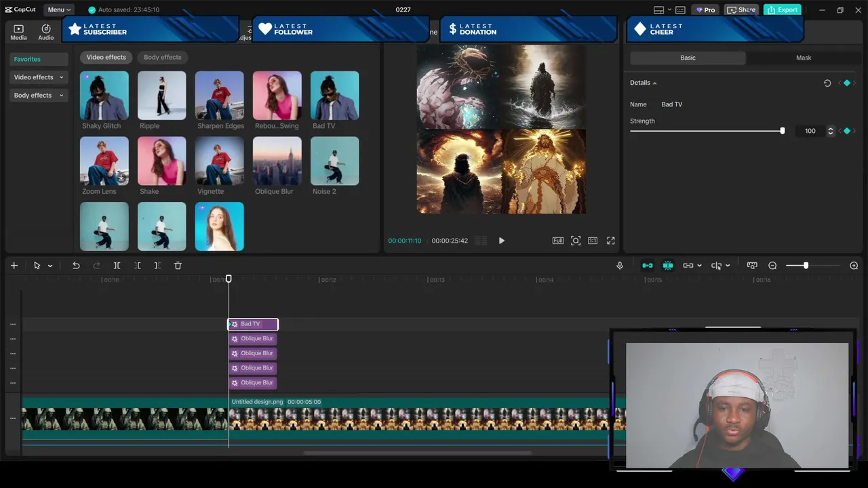Open preview zoom focus icon
Viewport: 868px width, 488px height.
pyautogui.click(x=576, y=241)
